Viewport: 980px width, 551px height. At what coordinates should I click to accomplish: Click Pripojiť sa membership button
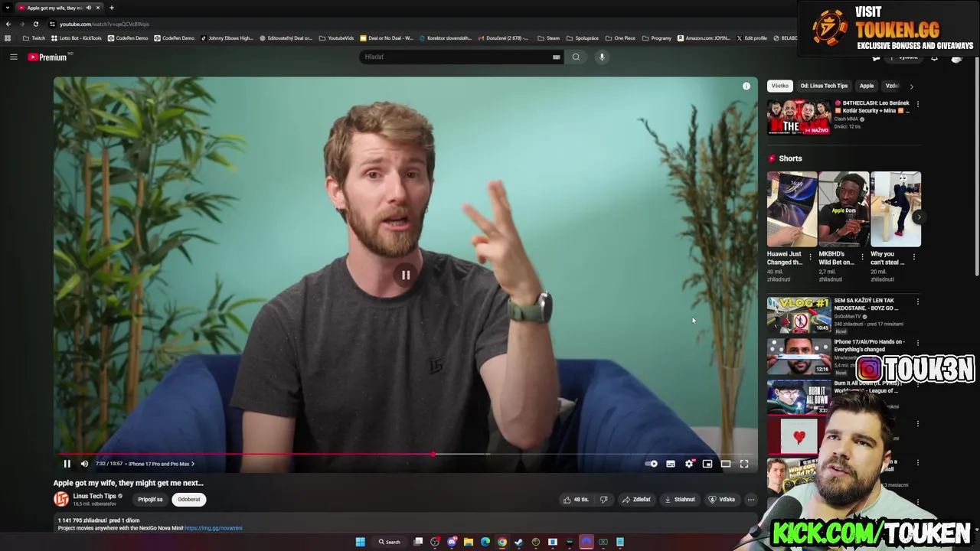[150, 500]
